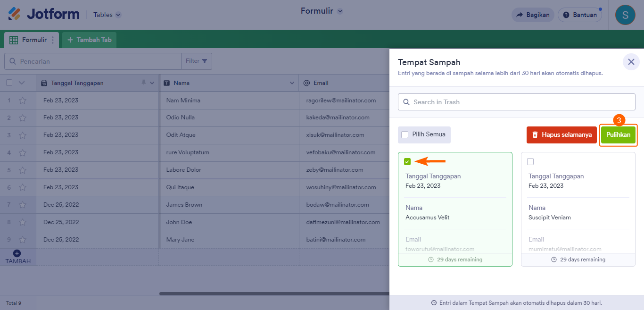This screenshot has height=310, width=644.
Task: Open the Nama column dropdown arrow
Action: (x=292, y=83)
